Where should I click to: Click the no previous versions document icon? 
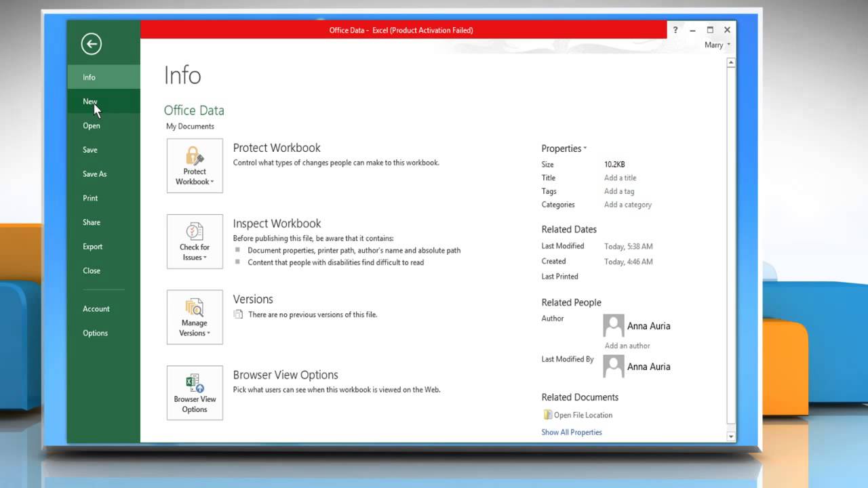pos(238,314)
